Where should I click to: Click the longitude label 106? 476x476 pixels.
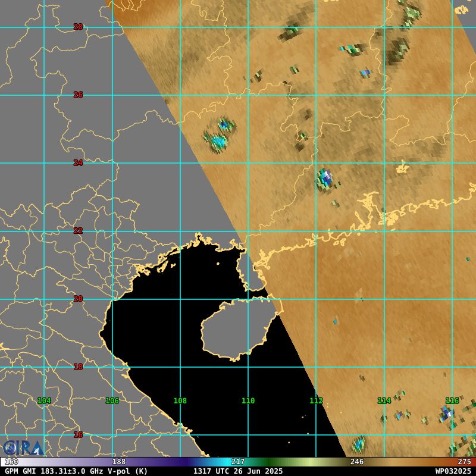(x=112, y=400)
